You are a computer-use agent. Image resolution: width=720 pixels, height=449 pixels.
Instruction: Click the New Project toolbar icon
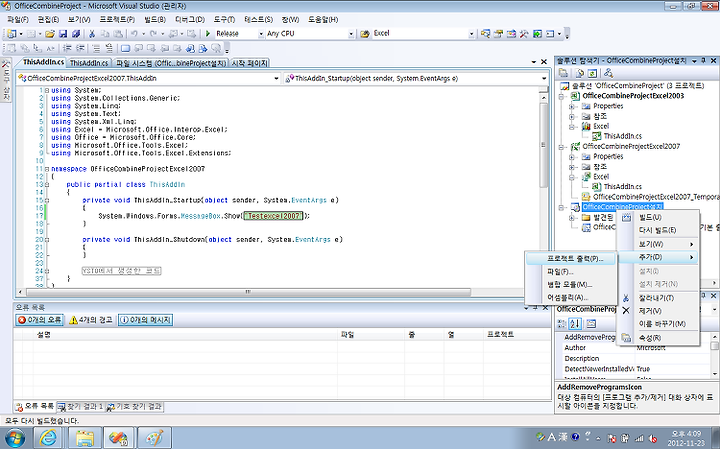11,34
